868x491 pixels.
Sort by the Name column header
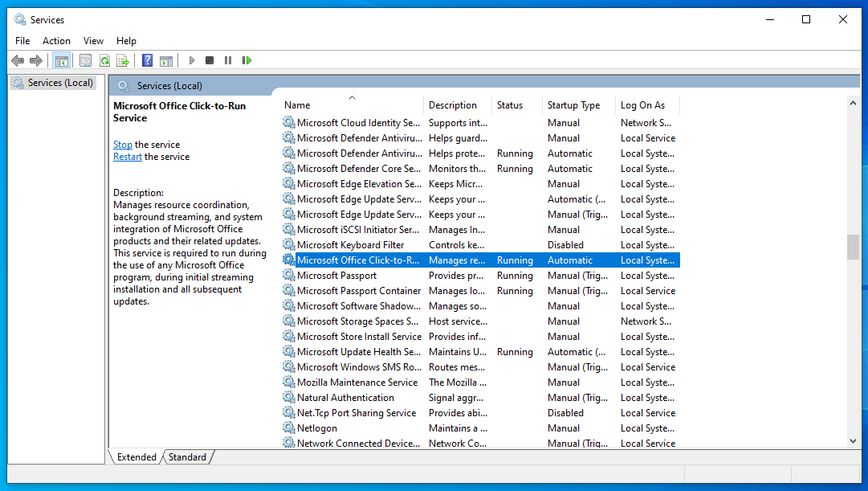coord(352,104)
